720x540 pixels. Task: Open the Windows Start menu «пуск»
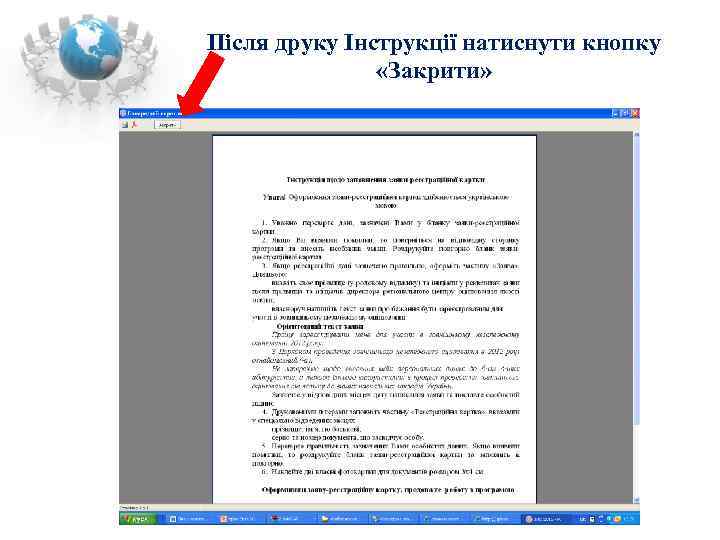click(137, 519)
